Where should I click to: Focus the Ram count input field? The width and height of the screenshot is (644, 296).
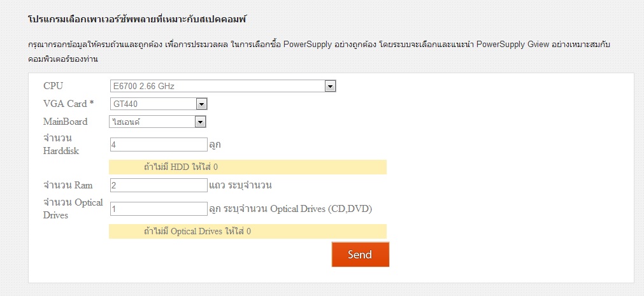(x=159, y=185)
